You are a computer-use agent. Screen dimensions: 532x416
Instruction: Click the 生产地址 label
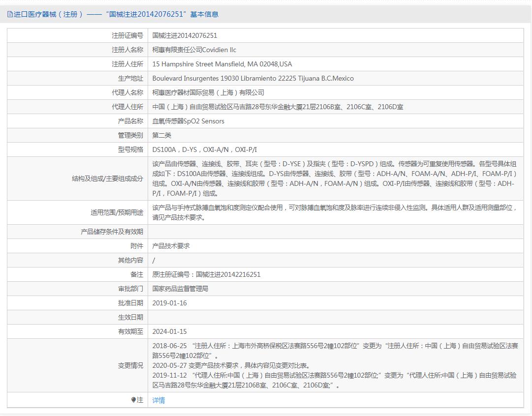130,78
